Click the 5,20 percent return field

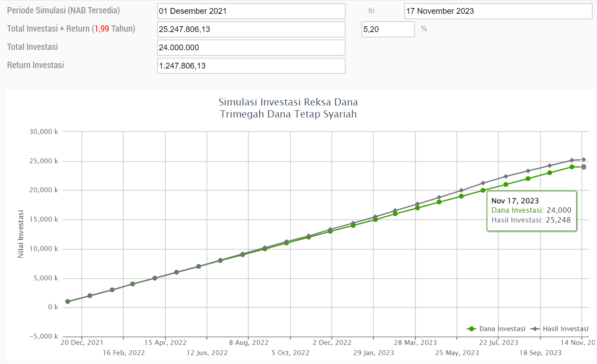tap(388, 29)
